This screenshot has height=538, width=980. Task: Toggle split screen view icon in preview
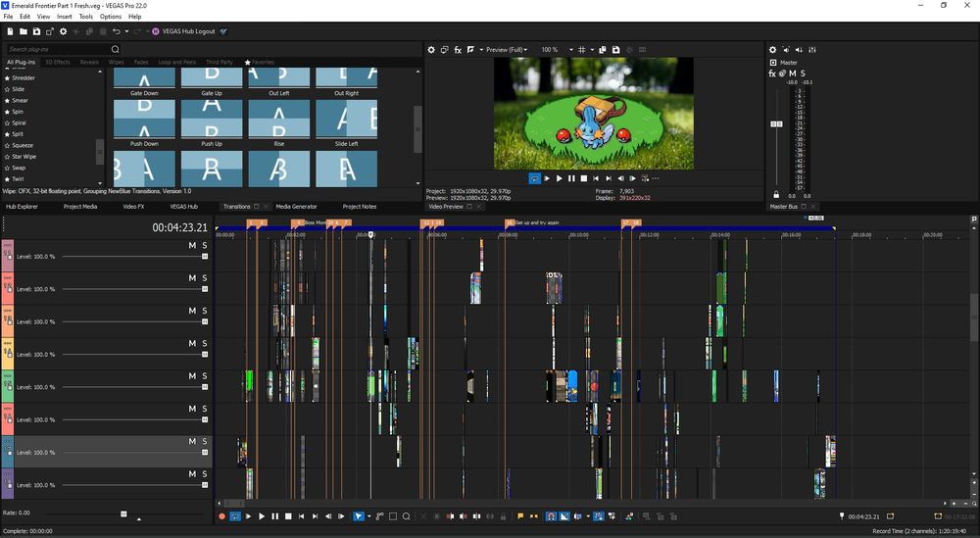click(470, 49)
